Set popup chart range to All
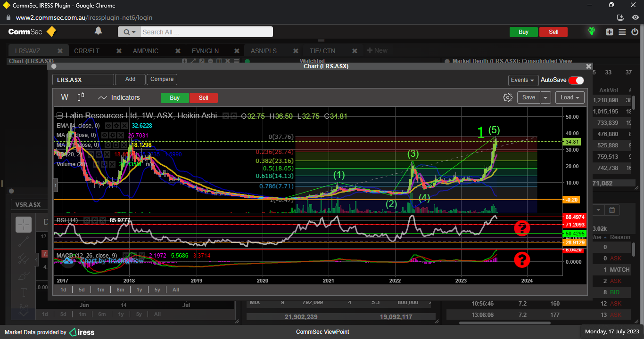The image size is (644, 339). [175, 290]
